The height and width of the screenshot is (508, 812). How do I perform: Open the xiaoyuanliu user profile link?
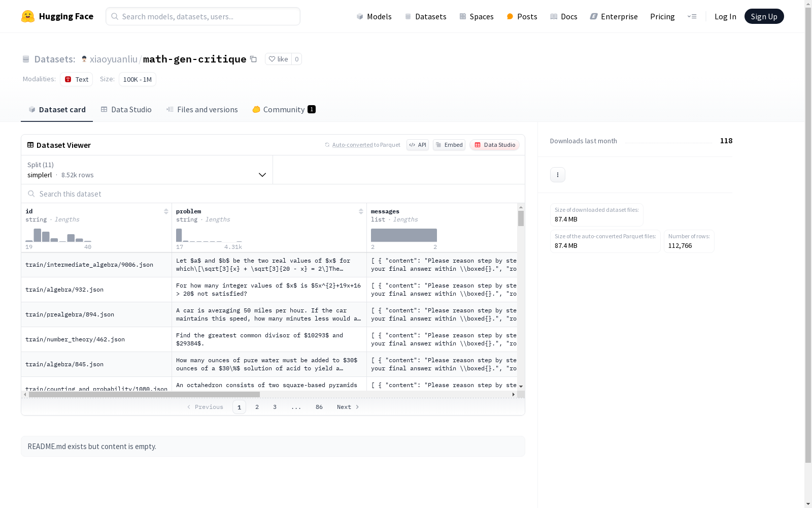(x=114, y=59)
